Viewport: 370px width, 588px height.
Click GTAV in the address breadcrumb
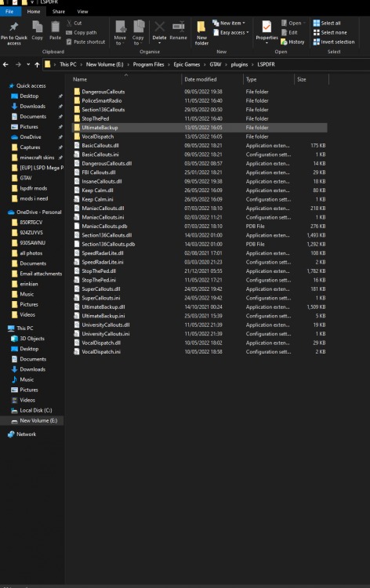[215, 64]
